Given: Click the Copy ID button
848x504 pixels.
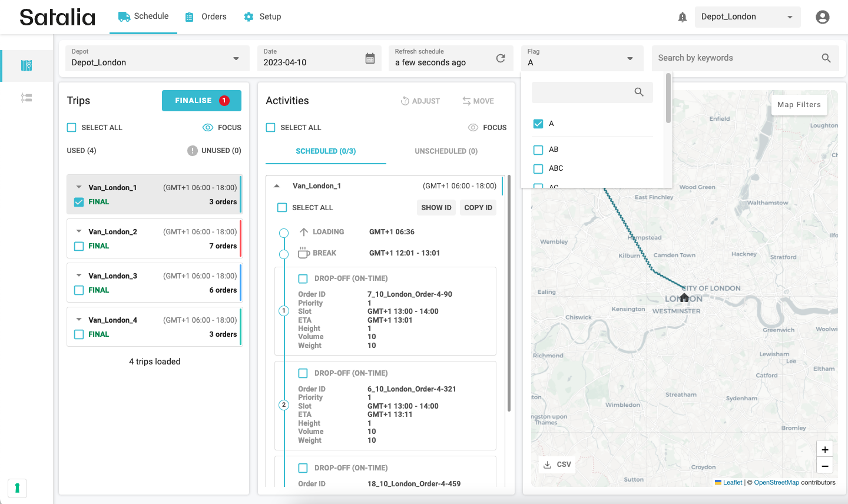Looking at the screenshot, I should tap(478, 208).
